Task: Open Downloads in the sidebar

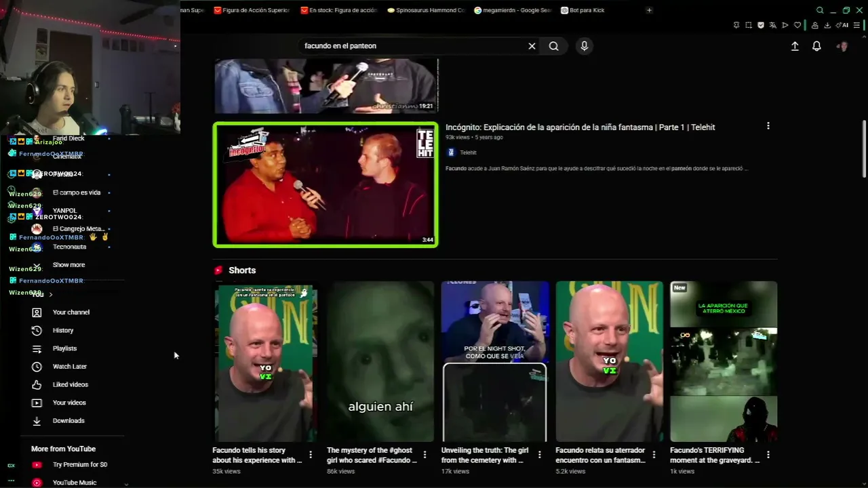Action: pos(68,421)
